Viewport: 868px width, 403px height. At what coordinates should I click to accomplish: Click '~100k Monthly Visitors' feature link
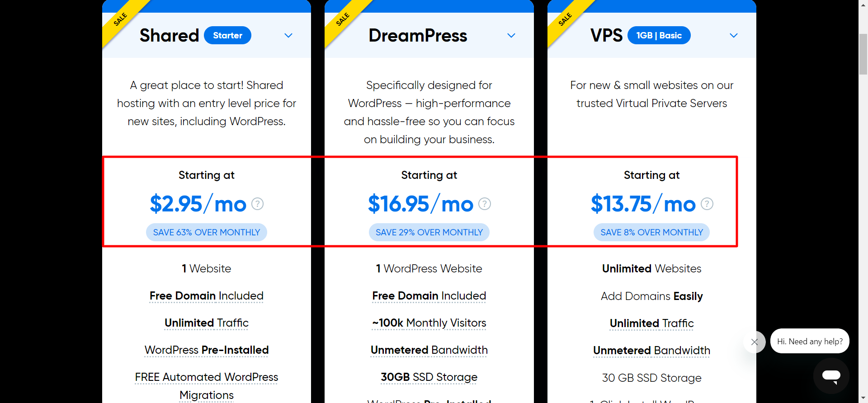pyautogui.click(x=429, y=323)
